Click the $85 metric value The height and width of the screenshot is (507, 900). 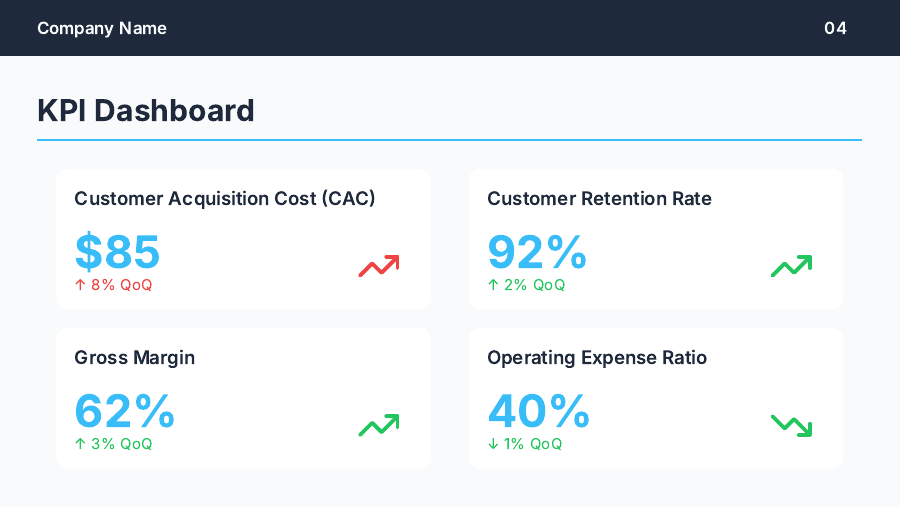coord(118,252)
